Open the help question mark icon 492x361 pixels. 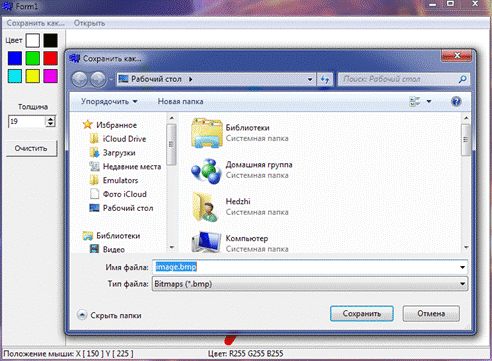456,101
